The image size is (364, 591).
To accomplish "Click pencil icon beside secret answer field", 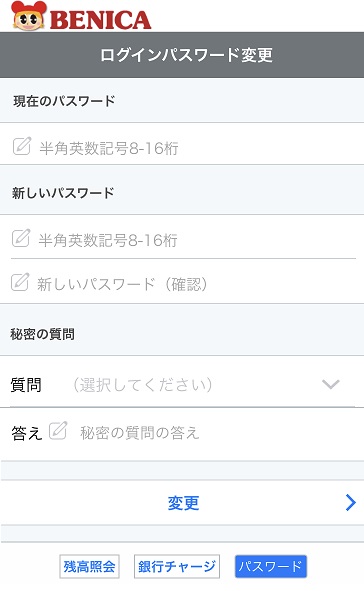I will (58, 431).
